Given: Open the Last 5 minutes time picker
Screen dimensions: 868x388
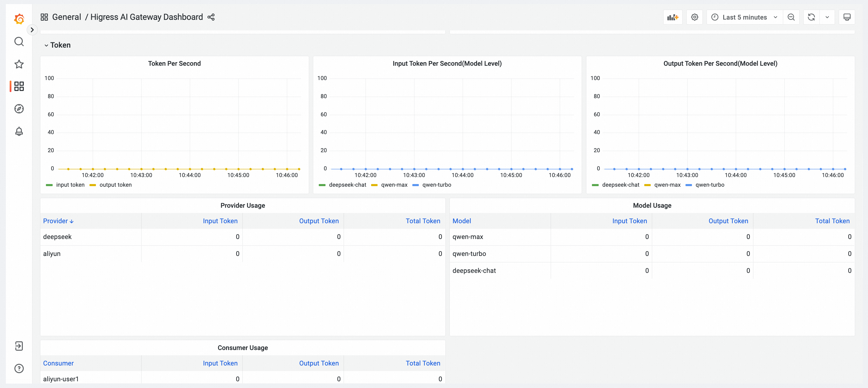Looking at the screenshot, I should coord(744,17).
